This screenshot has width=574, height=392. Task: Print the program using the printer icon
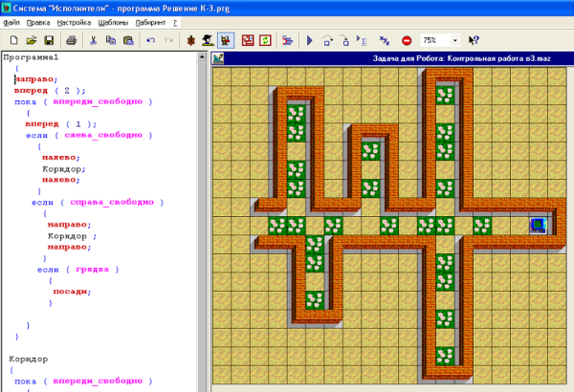(x=71, y=41)
